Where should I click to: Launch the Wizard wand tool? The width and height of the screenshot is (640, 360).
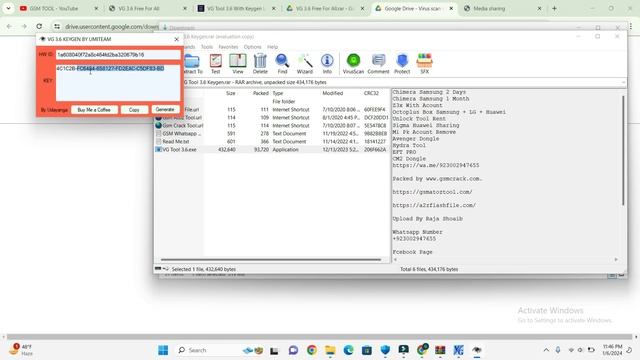pos(304,64)
